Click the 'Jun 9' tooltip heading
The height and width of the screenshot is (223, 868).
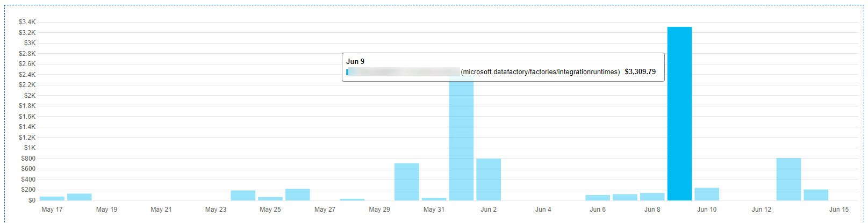pos(355,61)
